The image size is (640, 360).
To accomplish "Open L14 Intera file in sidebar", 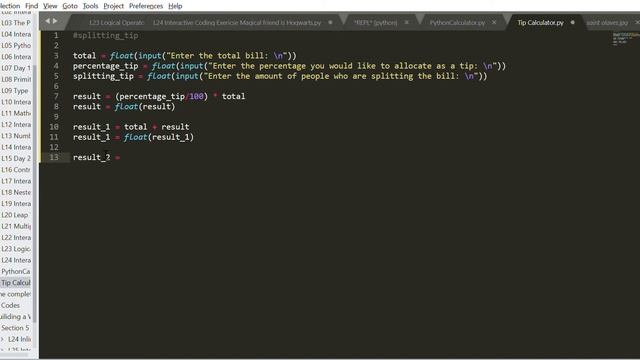I will click(16, 147).
